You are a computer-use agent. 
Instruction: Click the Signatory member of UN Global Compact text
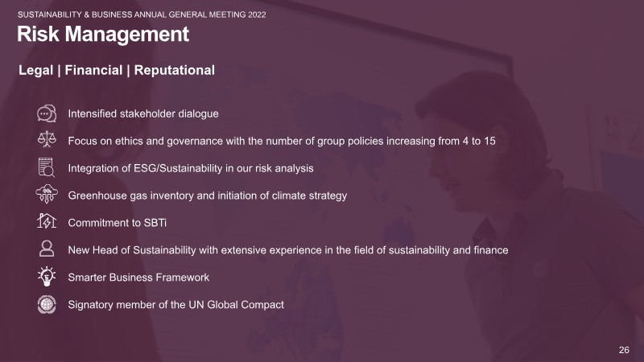click(x=175, y=305)
